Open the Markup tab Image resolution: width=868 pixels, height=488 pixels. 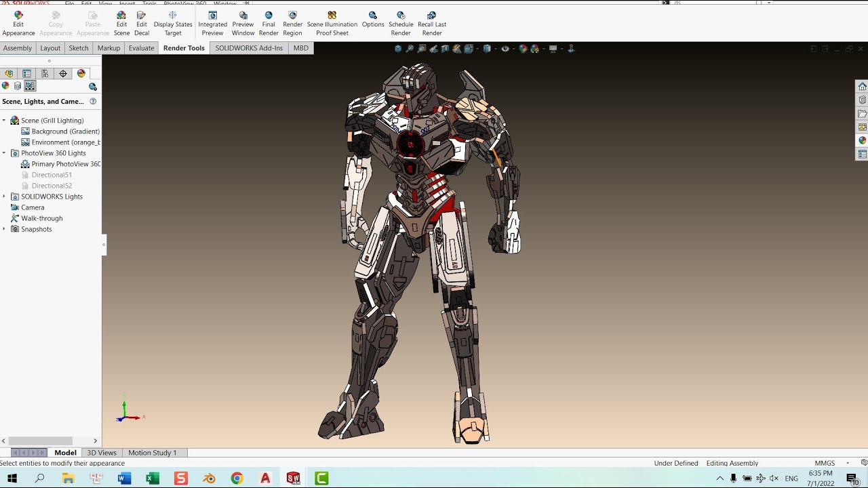pyautogui.click(x=108, y=48)
